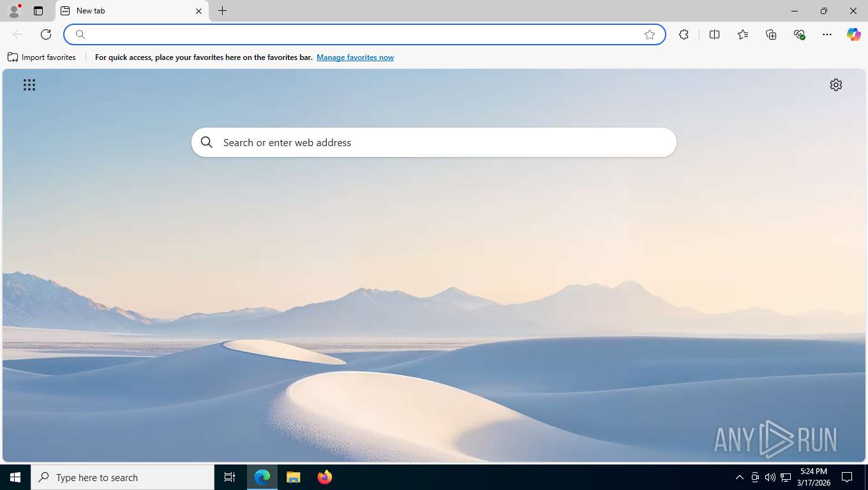The image size is (868, 490).
Task: Open the notification center icon
Action: click(847, 477)
